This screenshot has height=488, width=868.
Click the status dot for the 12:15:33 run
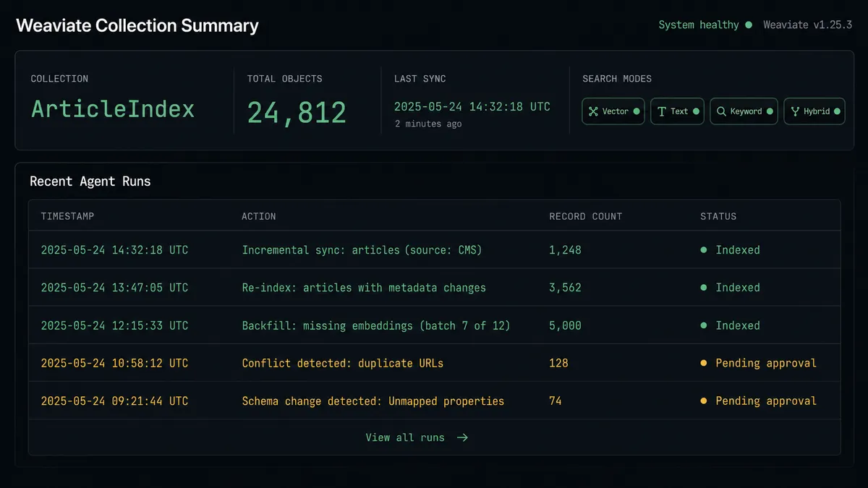(x=704, y=325)
